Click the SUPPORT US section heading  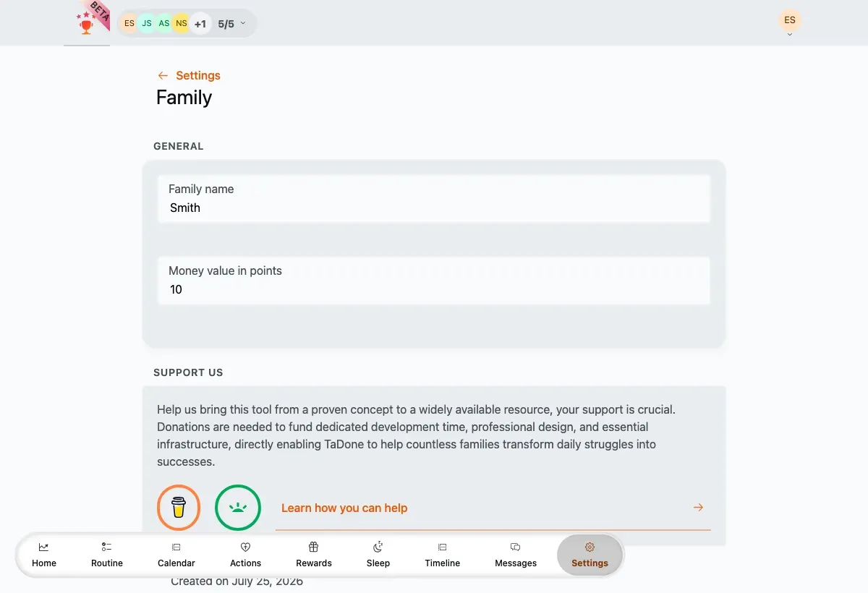pyautogui.click(x=188, y=372)
